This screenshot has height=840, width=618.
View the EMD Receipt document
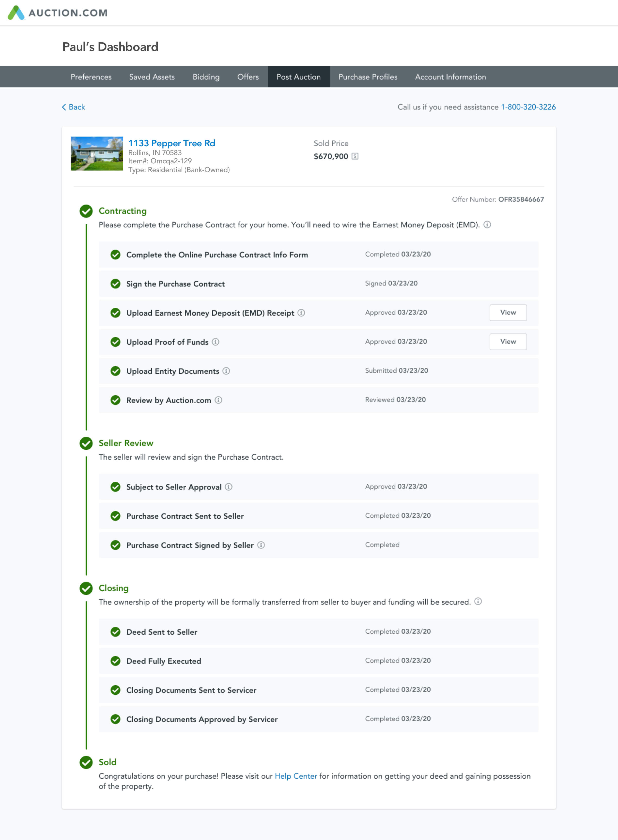click(508, 313)
